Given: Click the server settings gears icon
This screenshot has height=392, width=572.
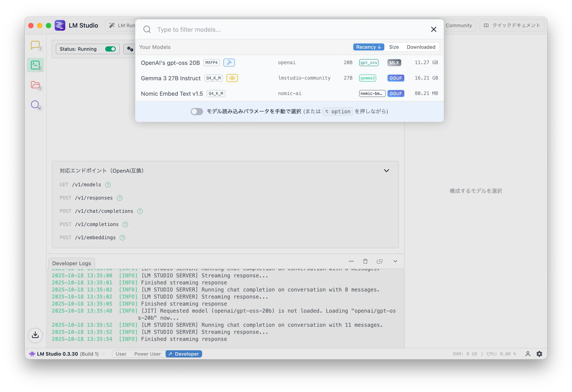Looking at the screenshot, I should pyautogui.click(x=130, y=49).
